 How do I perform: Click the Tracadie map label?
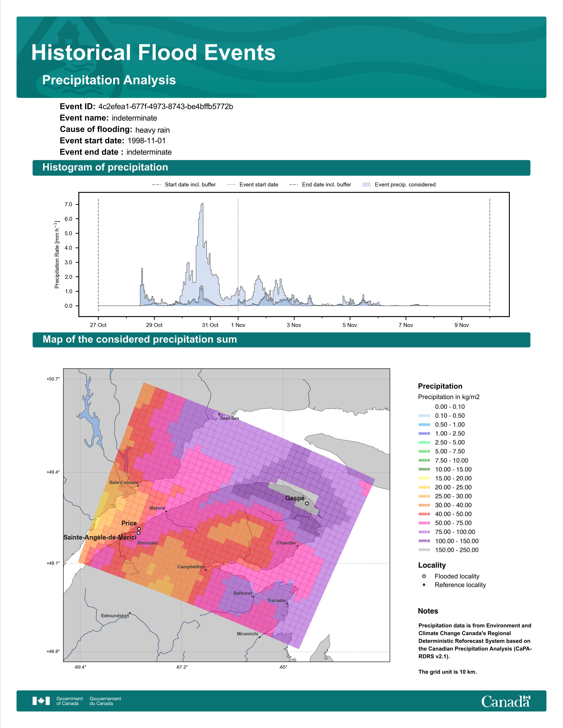pyautogui.click(x=276, y=600)
